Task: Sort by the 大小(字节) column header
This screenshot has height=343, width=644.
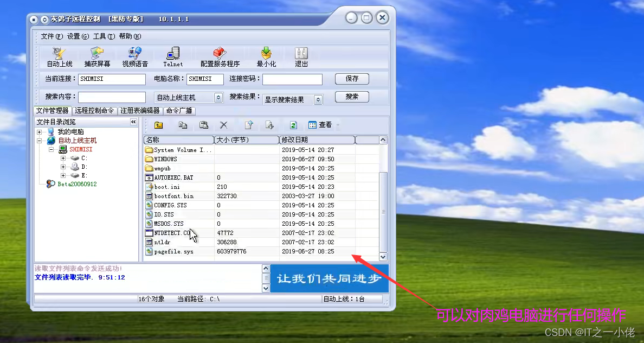Action: [x=247, y=140]
